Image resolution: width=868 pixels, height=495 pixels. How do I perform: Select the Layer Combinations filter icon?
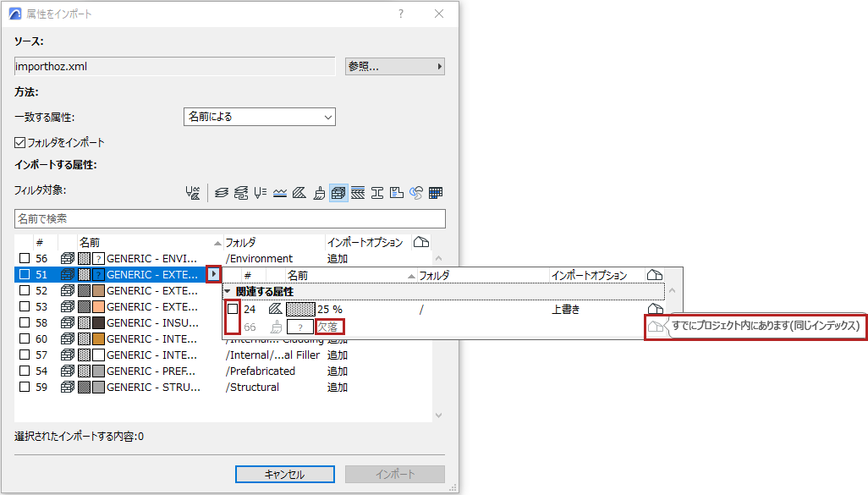(241, 192)
